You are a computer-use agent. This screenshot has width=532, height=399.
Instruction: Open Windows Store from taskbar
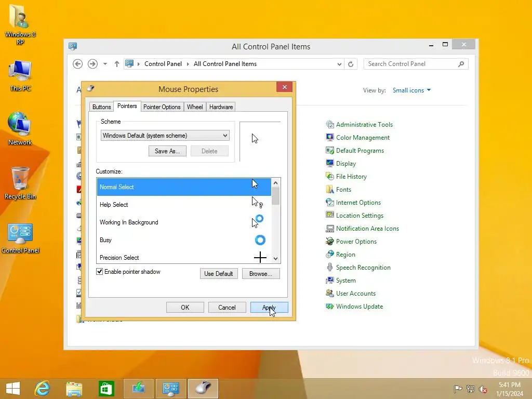click(106, 388)
